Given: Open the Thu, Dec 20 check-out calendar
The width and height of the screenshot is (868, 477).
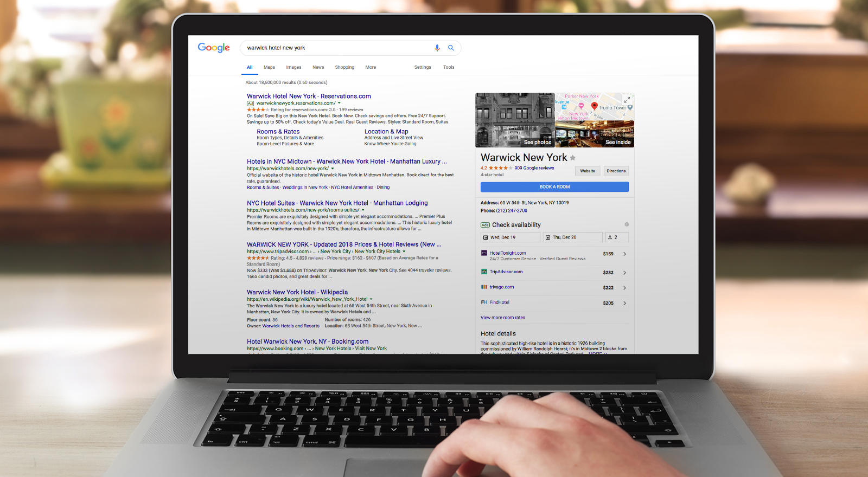Looking at the screenshot, I should (x=573, y=237).
